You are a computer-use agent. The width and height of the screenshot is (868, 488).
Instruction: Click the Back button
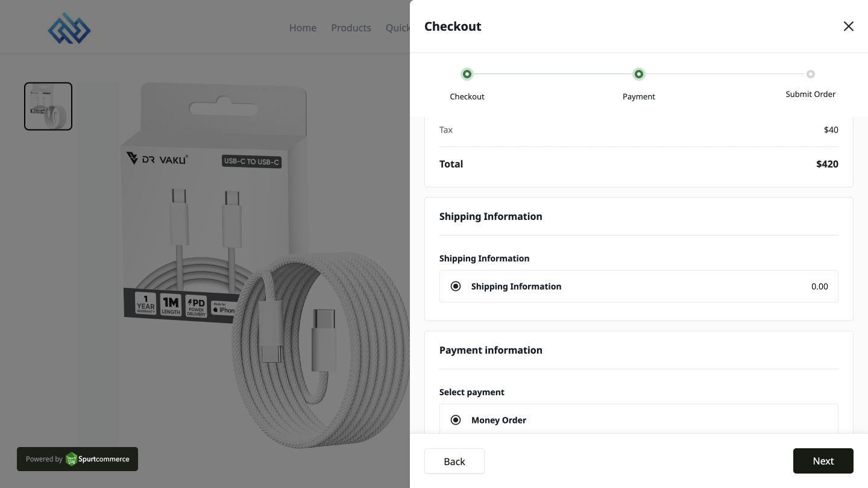454,461
